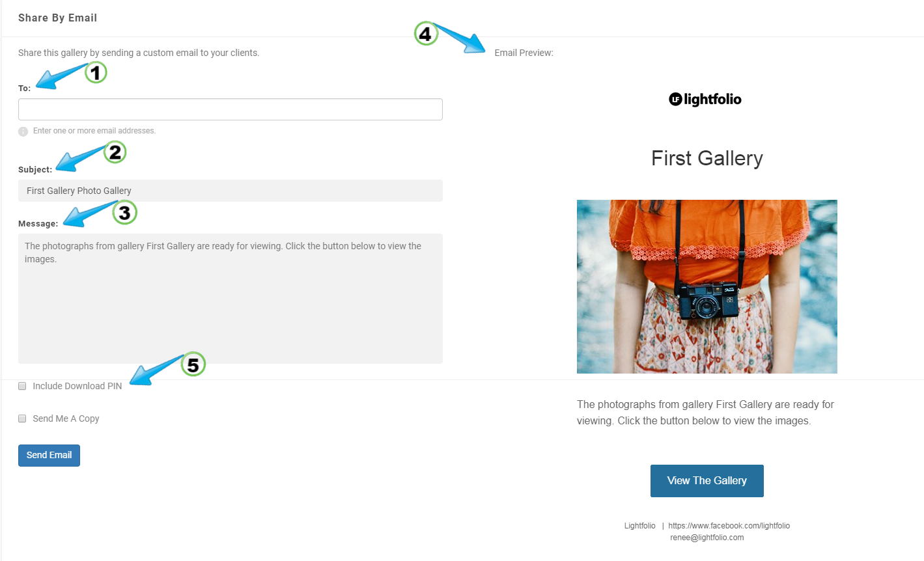Click the Subject field with First Gallery text

point(231,191)
